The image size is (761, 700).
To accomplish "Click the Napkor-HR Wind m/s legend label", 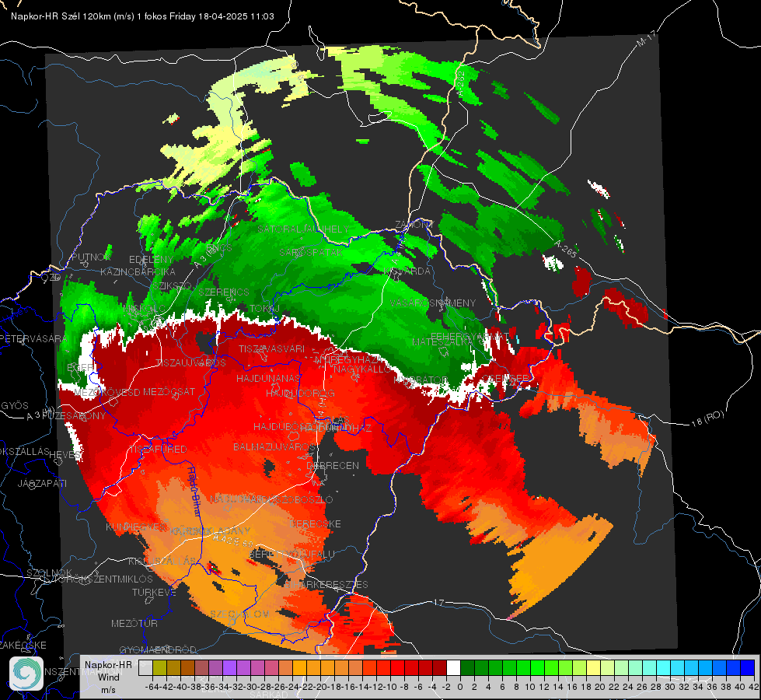I will point(108,677).
